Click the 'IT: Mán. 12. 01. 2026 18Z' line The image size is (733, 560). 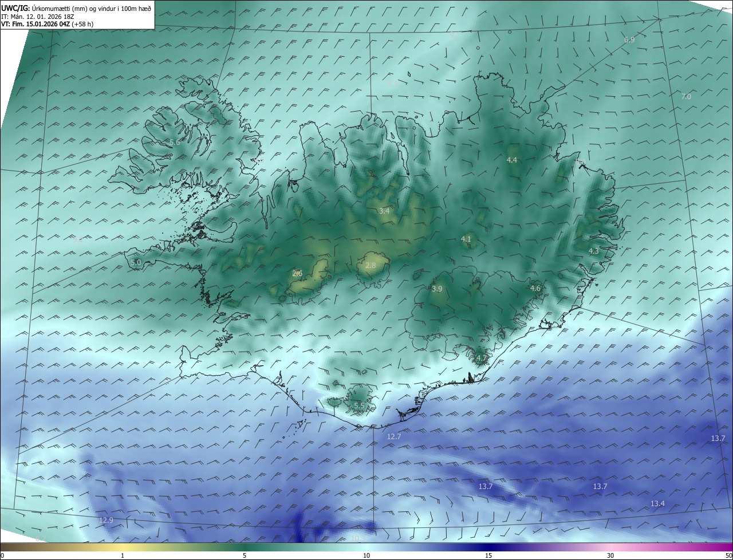38,17
